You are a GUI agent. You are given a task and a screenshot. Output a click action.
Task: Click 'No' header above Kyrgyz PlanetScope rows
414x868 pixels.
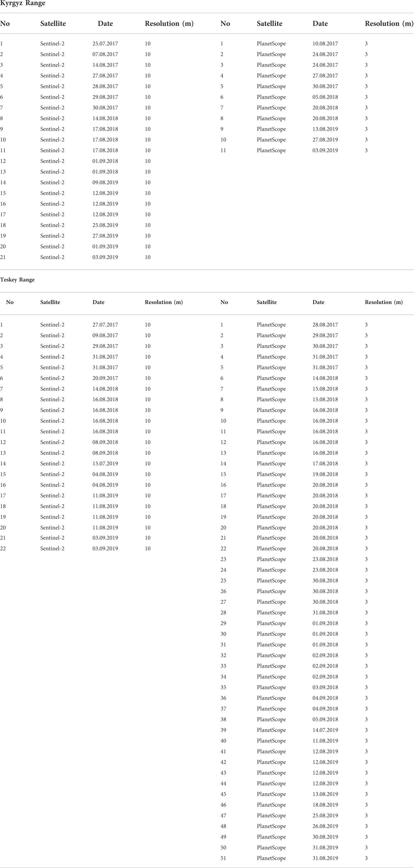pos(225,24)
